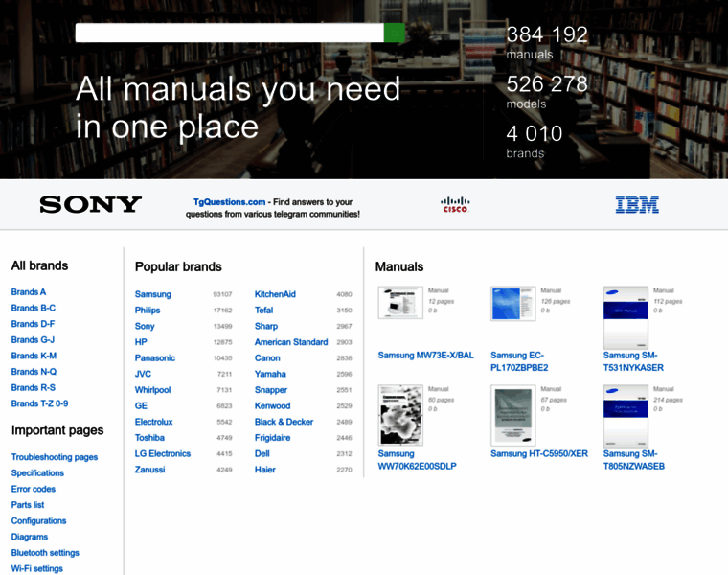
Task: Open Tefal brand manuals
Action: 263,310
